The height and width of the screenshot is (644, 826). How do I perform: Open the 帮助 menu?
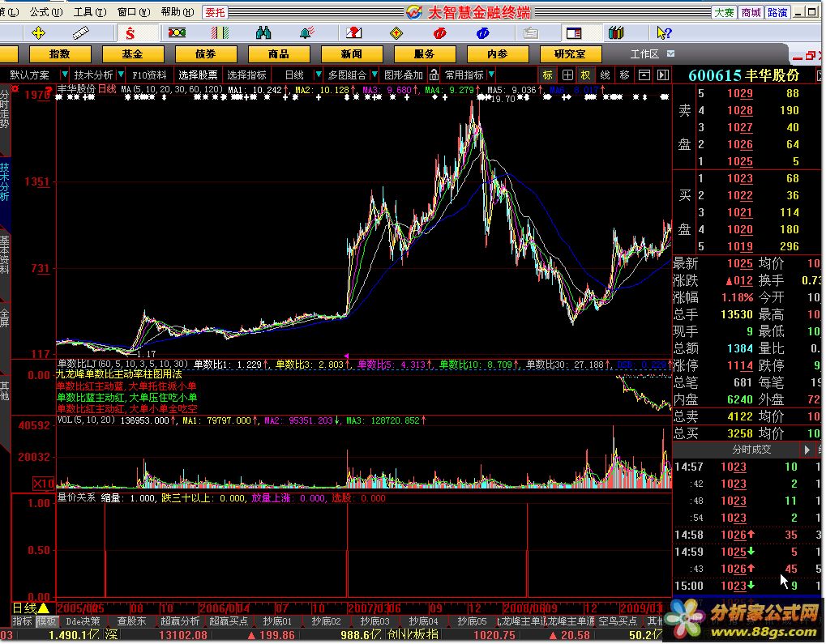(177, 11)
